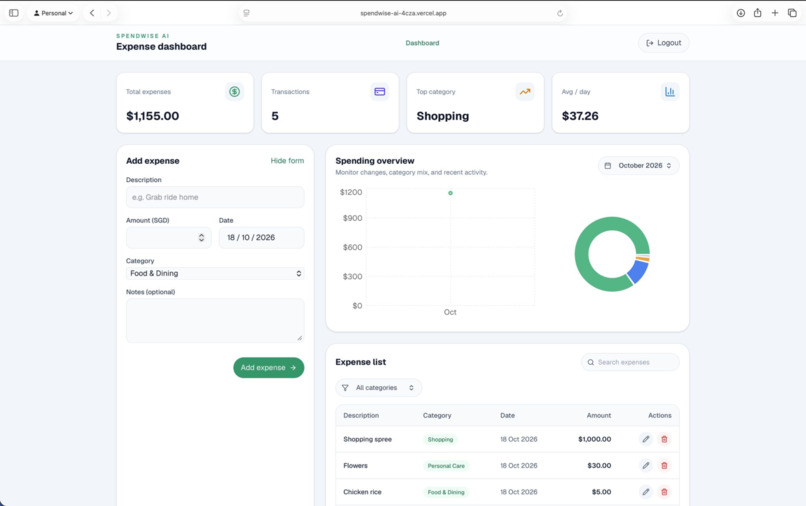
Task: Edit the Chicken rice expense
Action: click(x=646, y=492)
